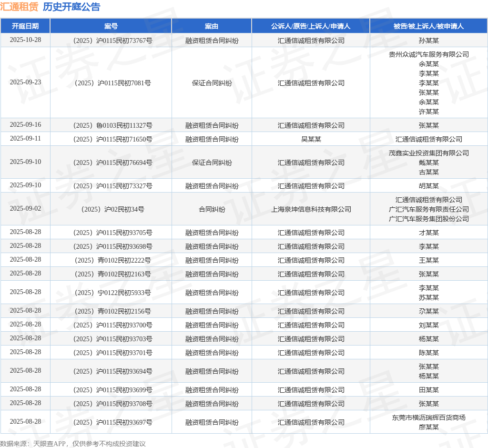Click case number 沪0115民初93703号
The image size is (488, 448).
pyautogui.click(x=112, y=339)
